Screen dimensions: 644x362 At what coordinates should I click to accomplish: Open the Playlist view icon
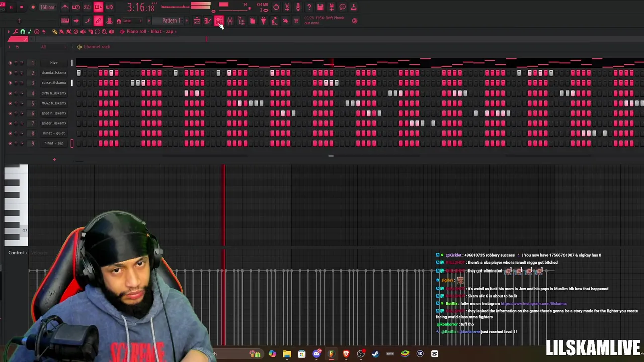coord(197,21)
